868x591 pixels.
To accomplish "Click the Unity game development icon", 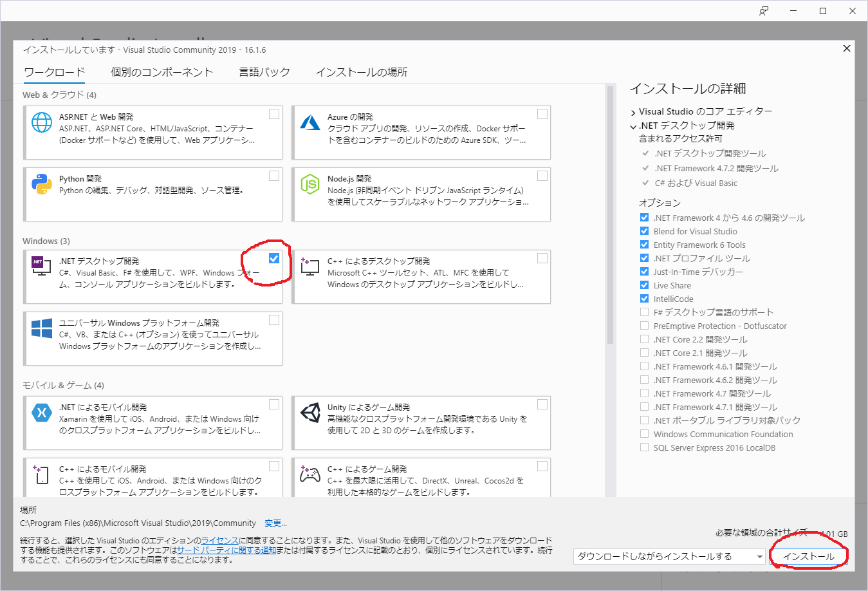I will point(310,412).
